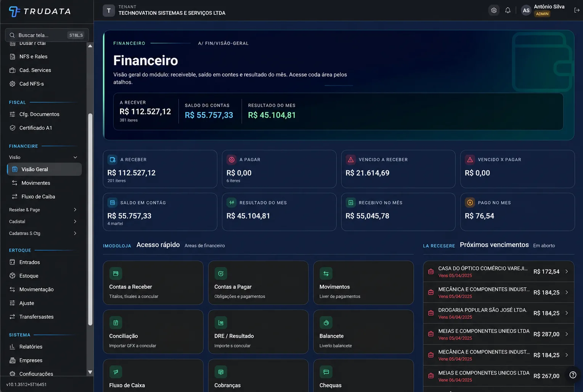Click the Vencido x Pagar warning icon

click(470, 160)
